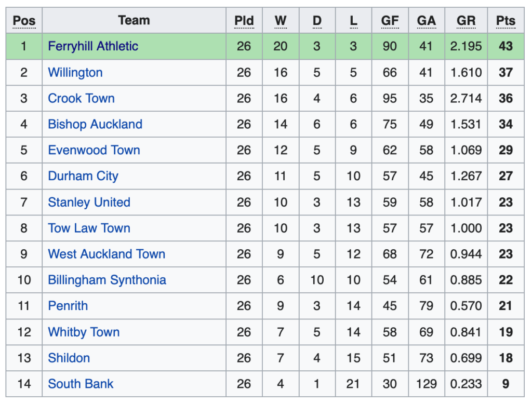The height and width of the screenshot is (404, 532).
Task: Open the Whitby Town link
Action: point(84,332)
